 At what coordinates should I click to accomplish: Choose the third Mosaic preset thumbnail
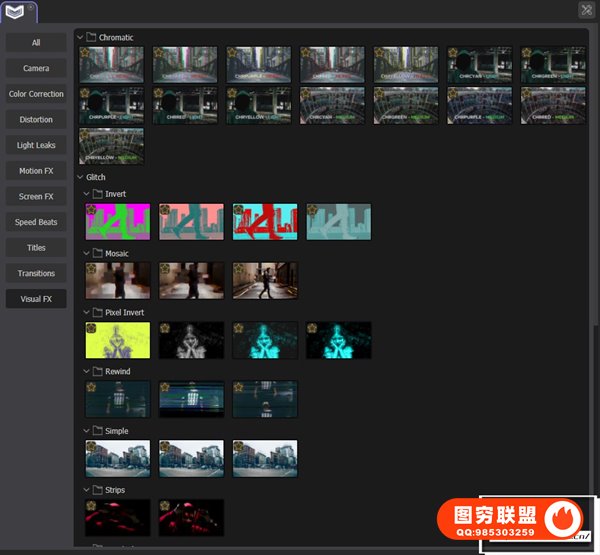[265, 281]
